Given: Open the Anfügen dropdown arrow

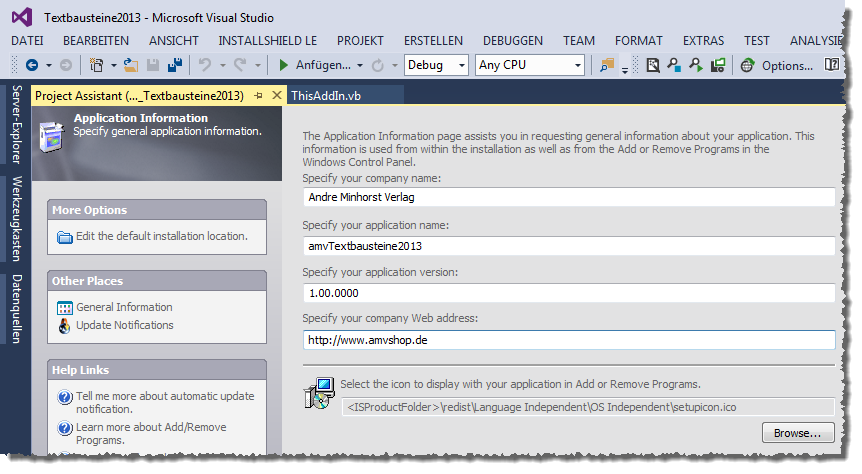Looking at the screenshot, I should point(360,65).
